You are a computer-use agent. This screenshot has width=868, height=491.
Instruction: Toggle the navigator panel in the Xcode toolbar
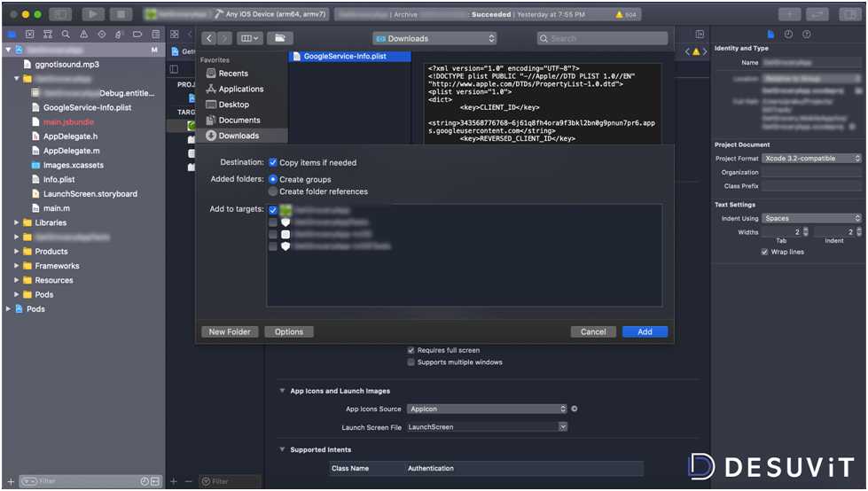pos(61,14)
